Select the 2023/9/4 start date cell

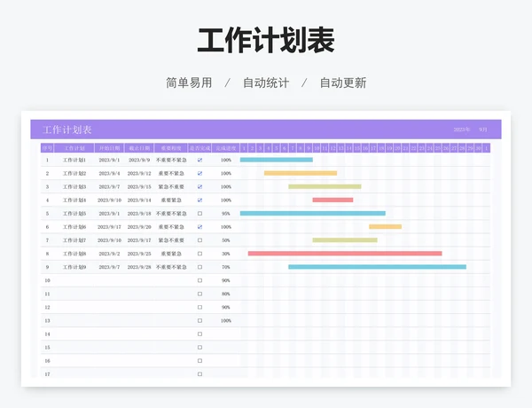(x=109, y=174)
